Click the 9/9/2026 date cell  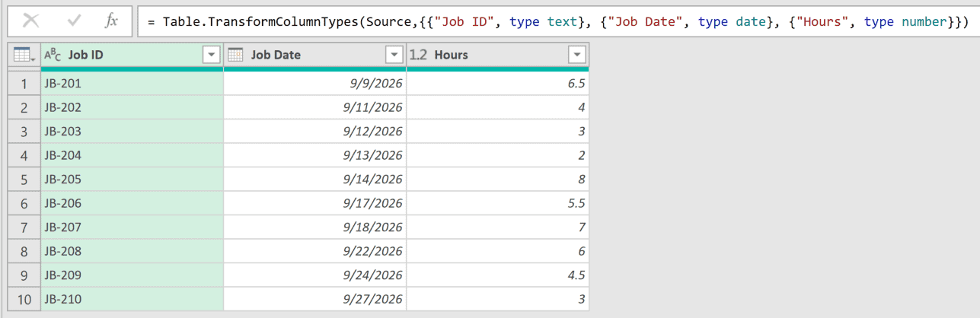[x=314, y=84]
